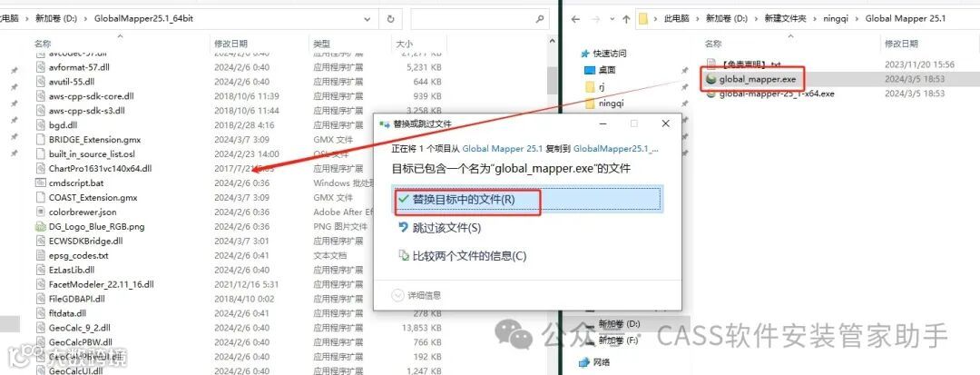Click the up-folder arrow in right window
This screenshot has height=375, width=980.
coord(625,19)
